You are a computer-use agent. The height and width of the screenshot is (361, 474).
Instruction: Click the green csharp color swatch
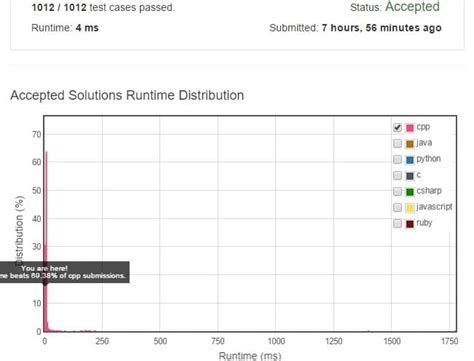coord(410,192)
